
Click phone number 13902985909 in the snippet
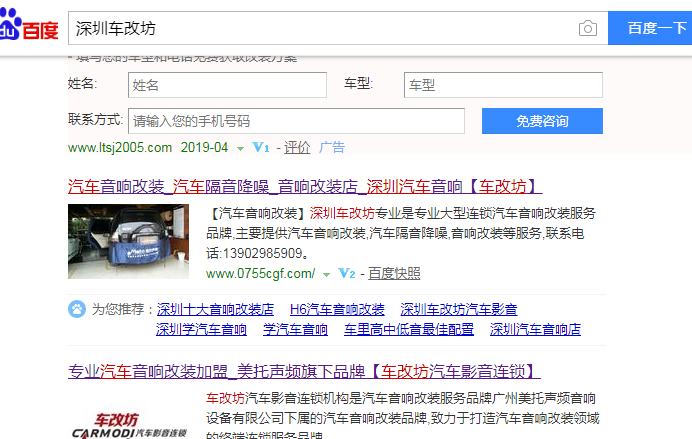click(263, 253)
